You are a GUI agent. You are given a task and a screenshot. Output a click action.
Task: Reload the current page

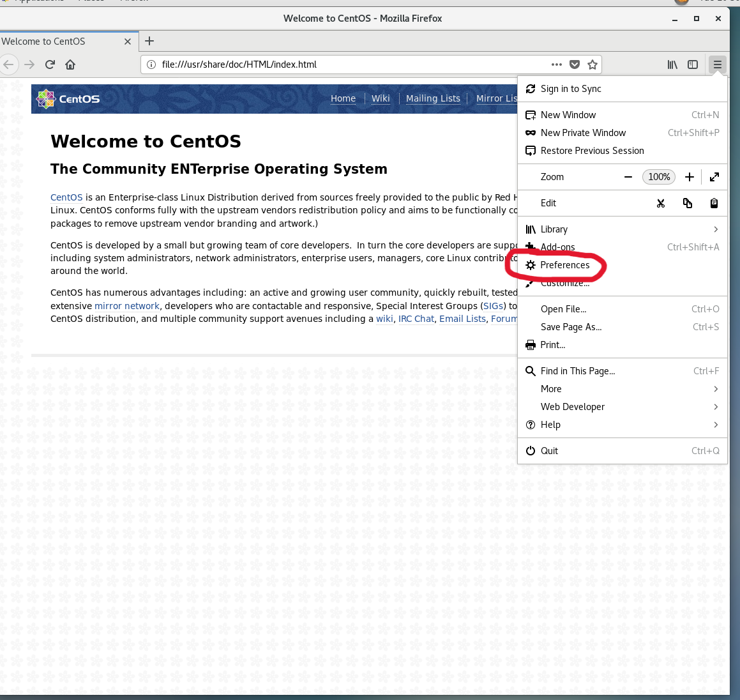(x=50, y=65)
